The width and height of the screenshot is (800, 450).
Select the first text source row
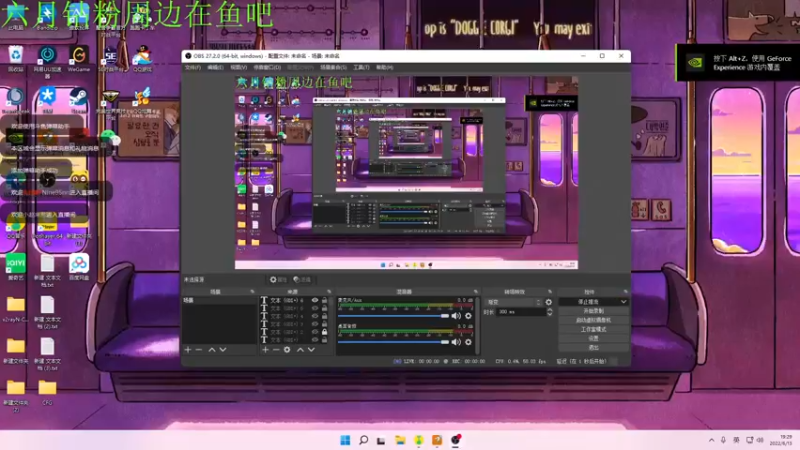tap(294, 301)
